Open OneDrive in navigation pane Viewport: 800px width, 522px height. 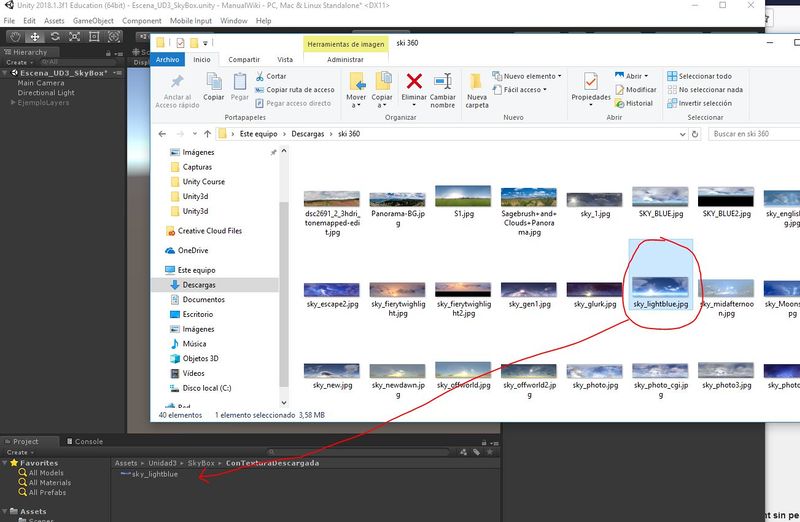click(x=186, y=251)
